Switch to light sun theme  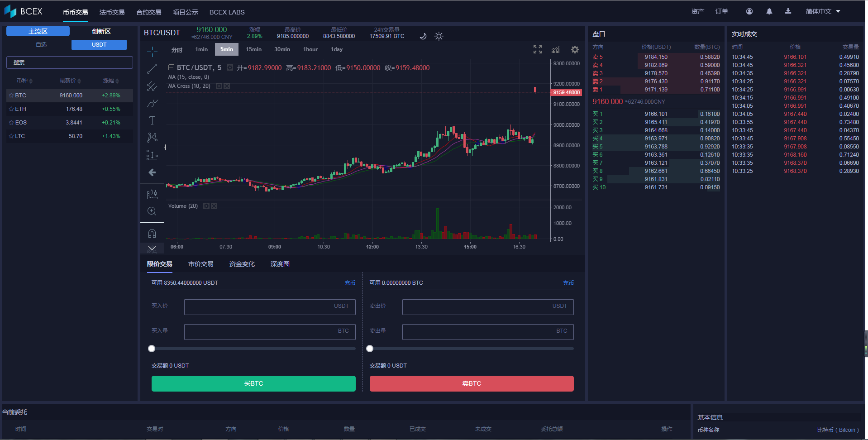click(x=439, y=36)
